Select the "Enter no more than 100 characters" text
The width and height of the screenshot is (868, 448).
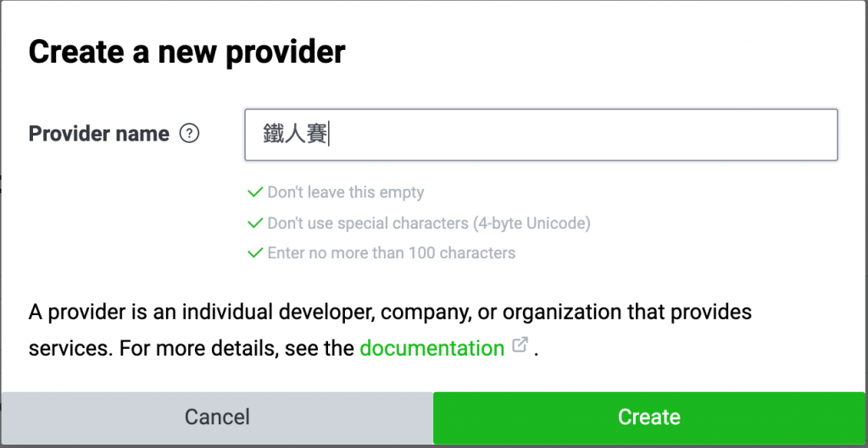coord(392,253)
